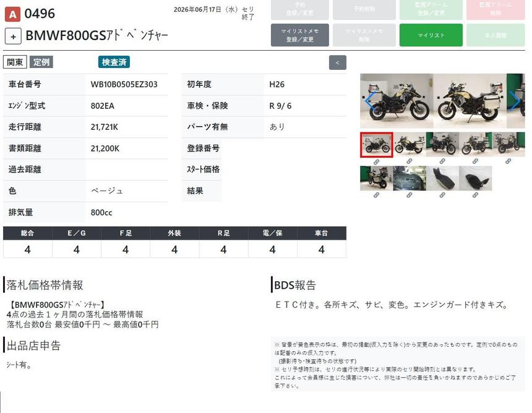Click the link icon under the right-side view thumbnail

point(410,161)
